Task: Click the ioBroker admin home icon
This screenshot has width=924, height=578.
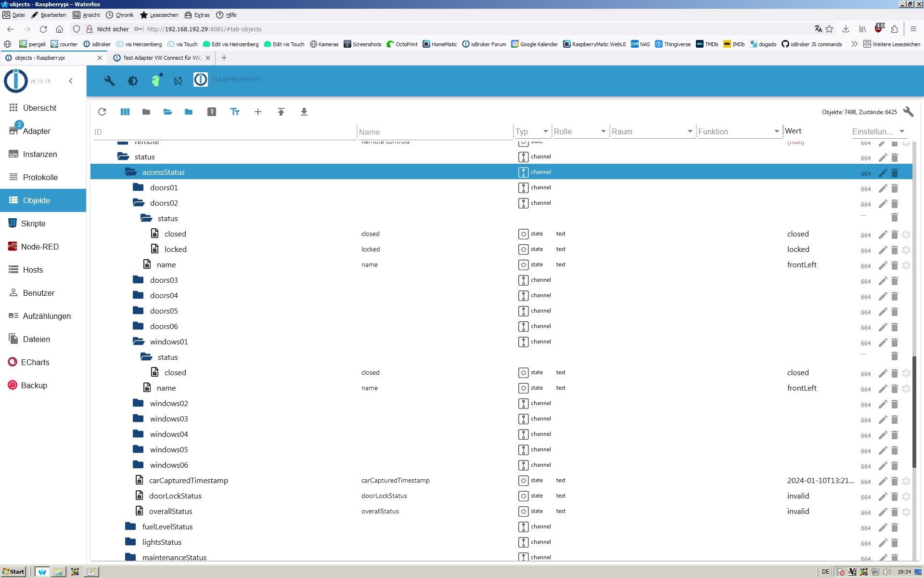Action: (14, 80)
